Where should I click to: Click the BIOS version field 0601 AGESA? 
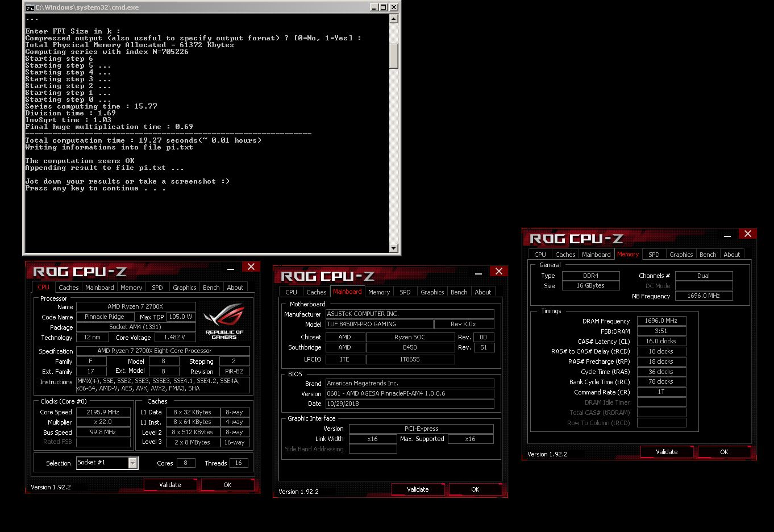coord(410,393)
